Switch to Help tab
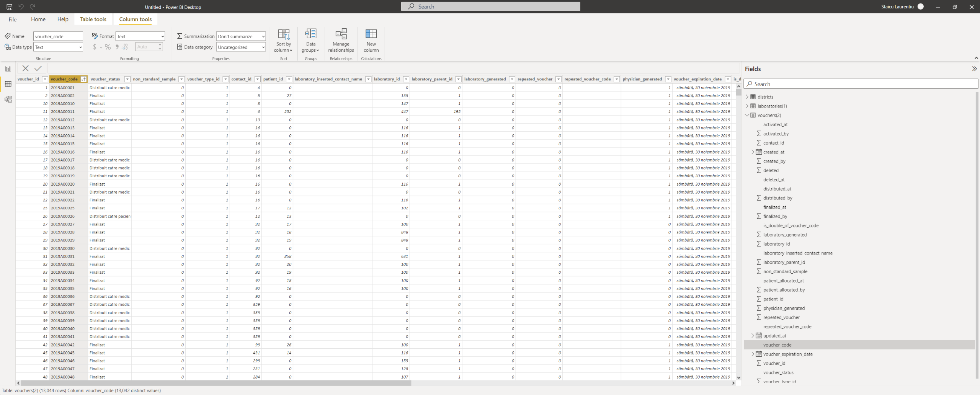980x395 pixels. tap(63, 19)
